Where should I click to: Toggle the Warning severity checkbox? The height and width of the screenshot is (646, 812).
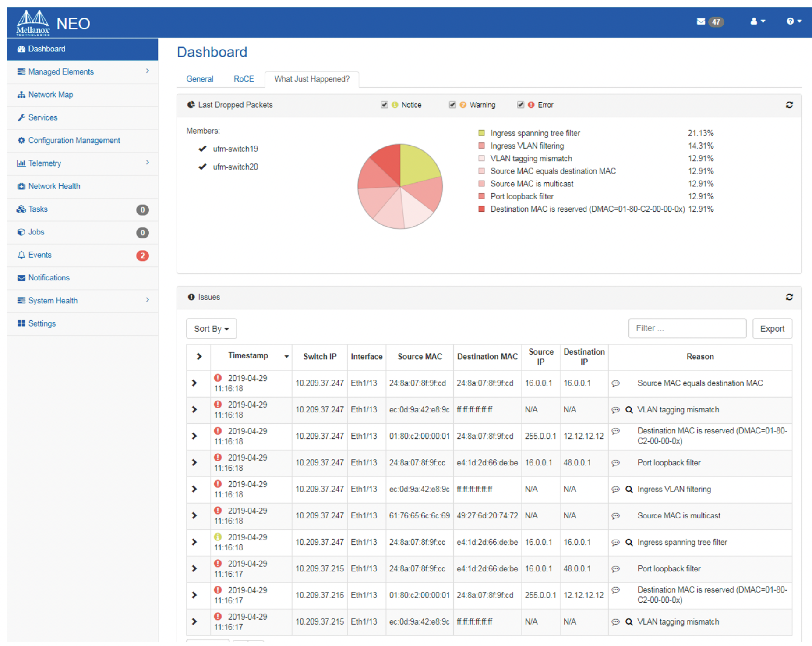452,105
